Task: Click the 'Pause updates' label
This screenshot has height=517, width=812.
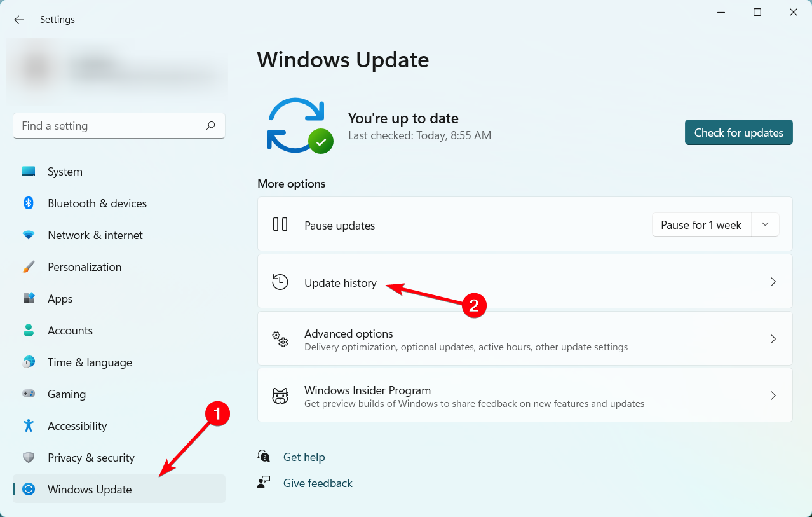Action: (x=340, y=226)
